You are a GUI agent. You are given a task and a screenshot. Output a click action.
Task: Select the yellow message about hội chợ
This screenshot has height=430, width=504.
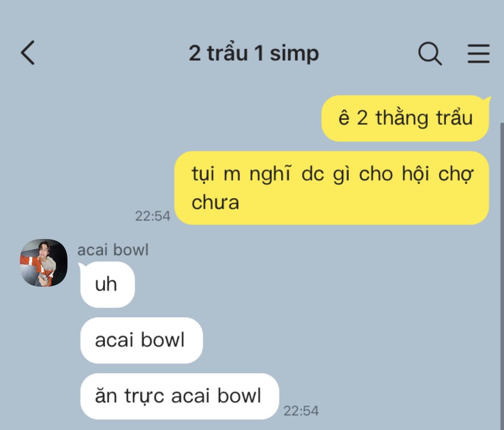(x=332, y=188)
